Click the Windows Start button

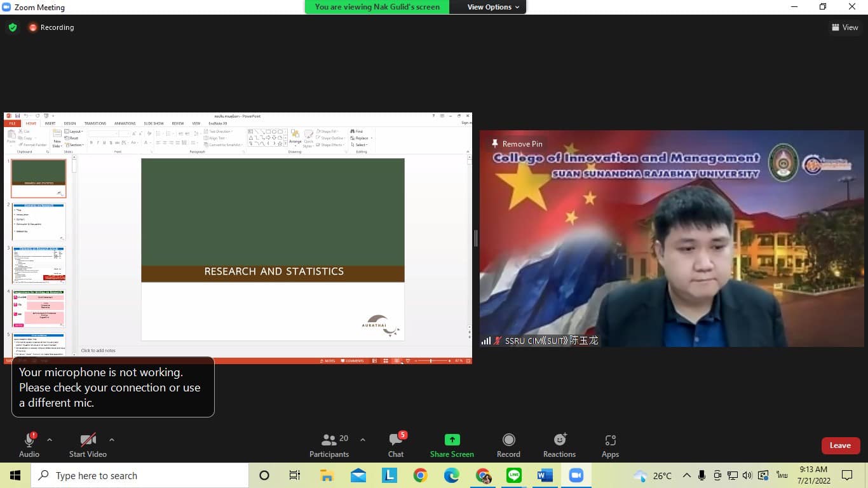click(15, 475)
